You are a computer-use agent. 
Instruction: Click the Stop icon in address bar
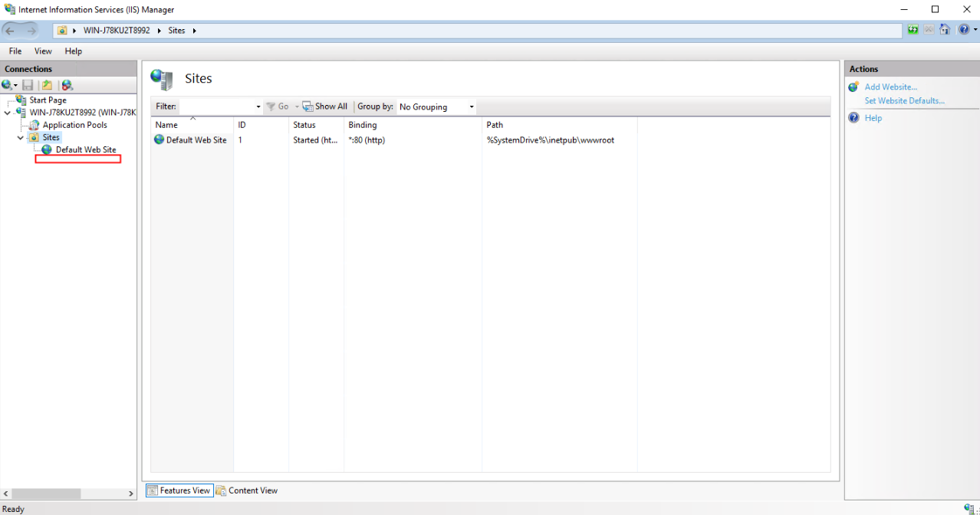(929, 30)
